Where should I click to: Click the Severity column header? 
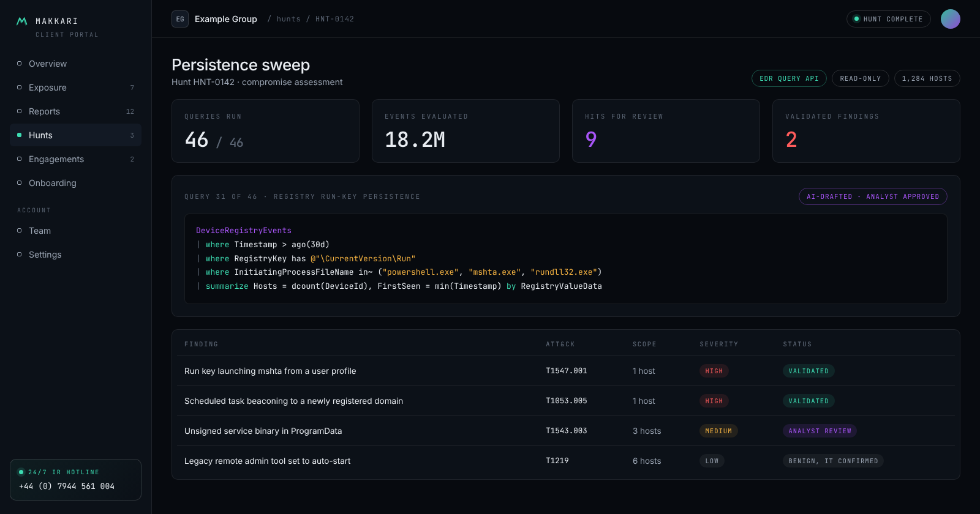[x=719, y=345]
